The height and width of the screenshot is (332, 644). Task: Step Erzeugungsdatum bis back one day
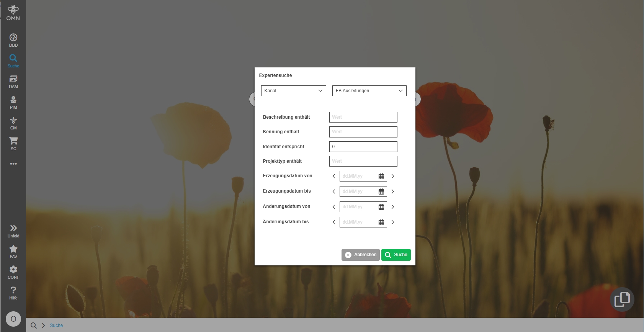coord(334,191)
